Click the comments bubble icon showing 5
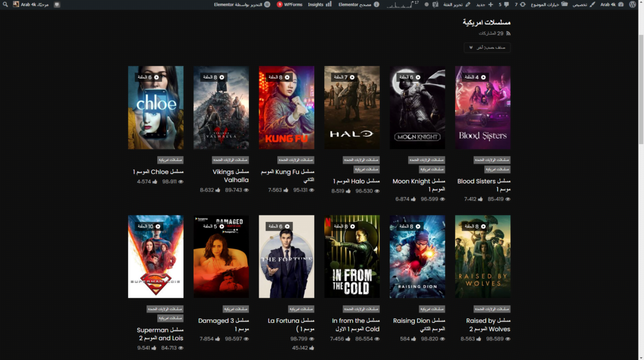 coord(506,4)
